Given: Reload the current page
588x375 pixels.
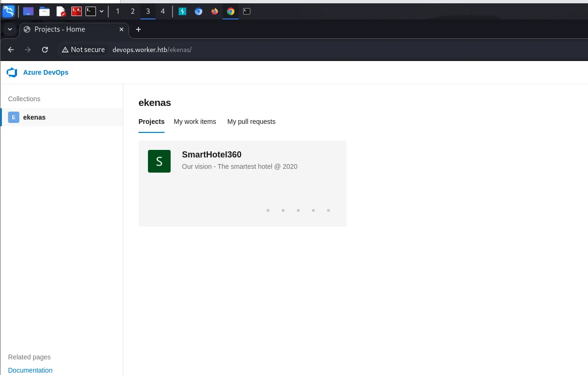Looking at the screenshot, I should 45,50.
